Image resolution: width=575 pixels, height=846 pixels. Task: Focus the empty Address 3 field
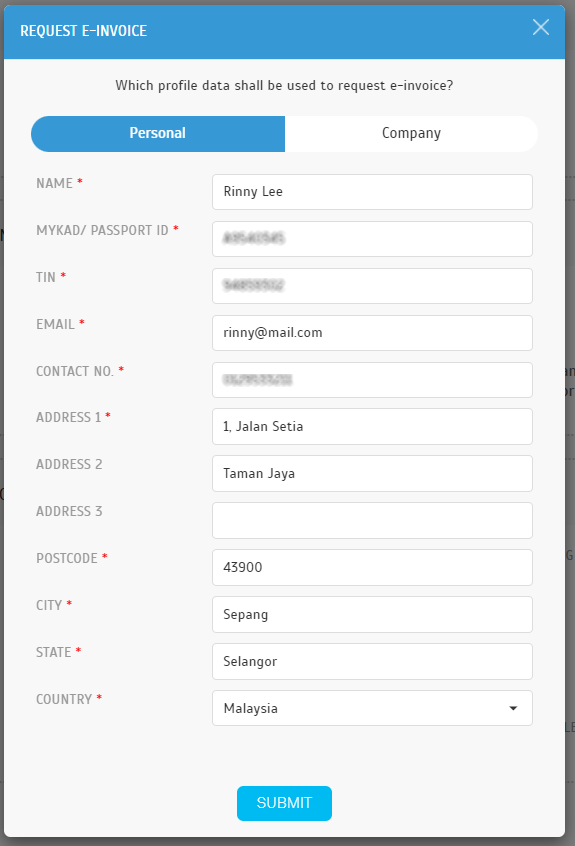(x=372, y=520)
